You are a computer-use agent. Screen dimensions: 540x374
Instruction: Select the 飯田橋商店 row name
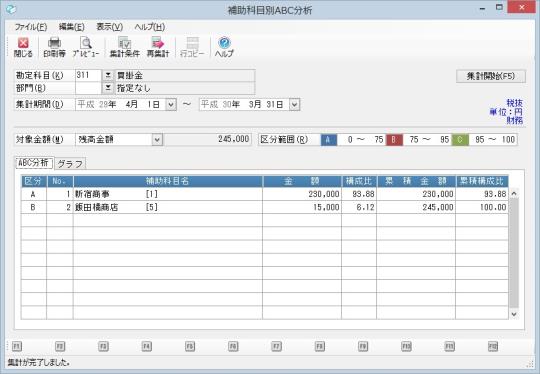[96, 207]
